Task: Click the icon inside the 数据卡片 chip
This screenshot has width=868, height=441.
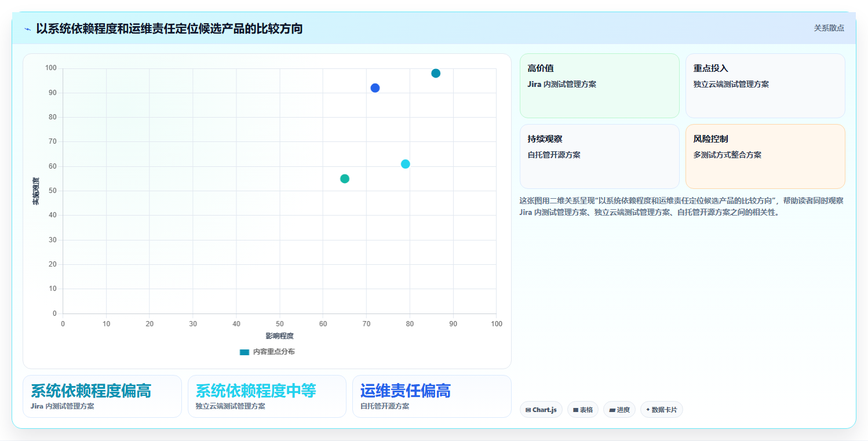Action: (648, 410)
